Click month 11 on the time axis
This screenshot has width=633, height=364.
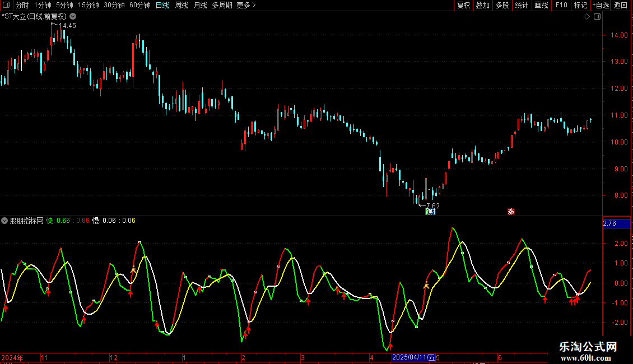click(44, 357)
